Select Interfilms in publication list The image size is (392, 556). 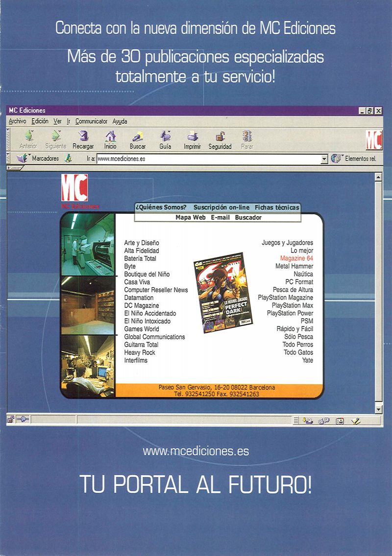click(136, 360)
